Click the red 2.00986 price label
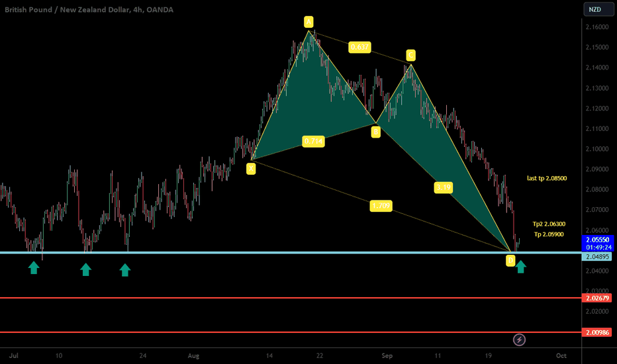The image size is (617, 364). click(x=596, y=332)
